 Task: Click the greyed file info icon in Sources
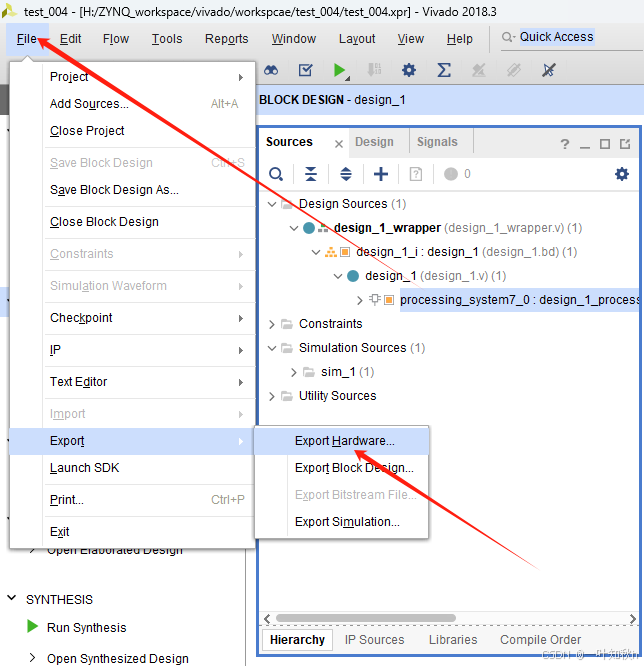point(415,174)
